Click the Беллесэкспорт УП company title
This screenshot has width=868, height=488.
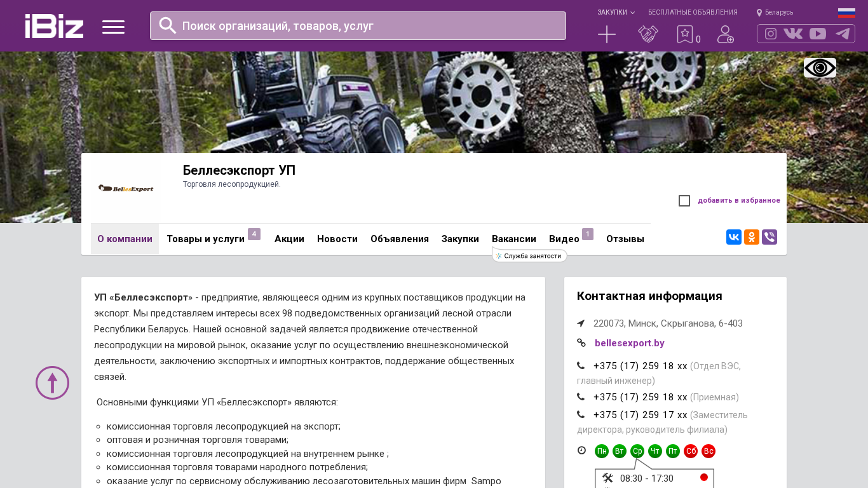tap(239, 170)
